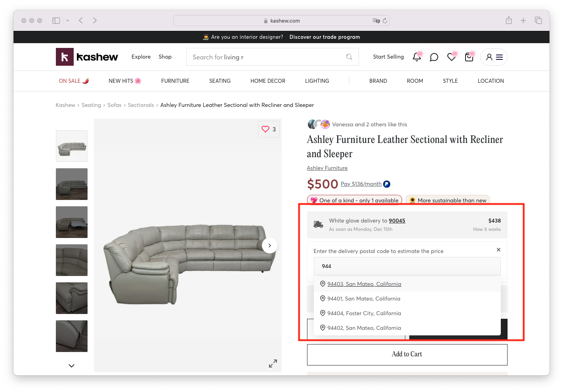Go to Sectionals breadcrumb
Image resolution: width=563 pixels, height=392 pixels.
pyautogui.click(x=141, y=105)
